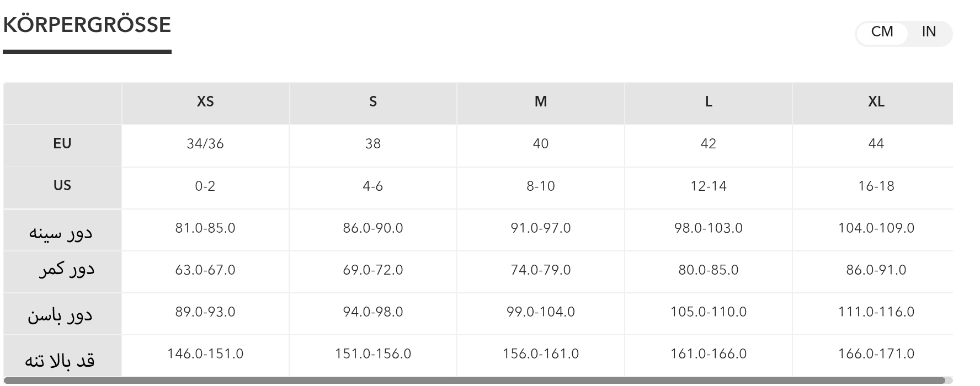Select the 34/36 EU size cell

click(x=205, y=144)
